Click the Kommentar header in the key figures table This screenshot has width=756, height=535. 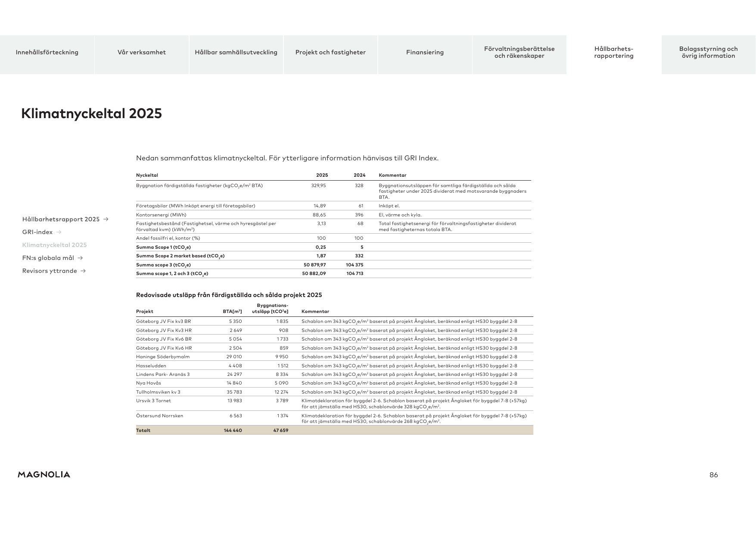point(392,175)
